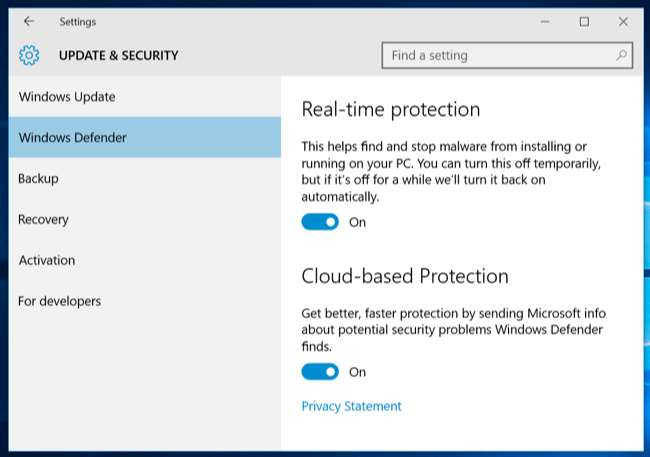Close the Settings window
Viewport: 650px width, 457px height.
click(x=622, y=21)
